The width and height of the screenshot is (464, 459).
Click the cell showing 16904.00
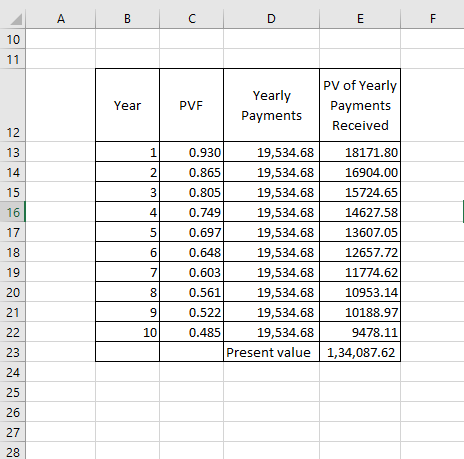pyautogui.click(x=360, y=172)
